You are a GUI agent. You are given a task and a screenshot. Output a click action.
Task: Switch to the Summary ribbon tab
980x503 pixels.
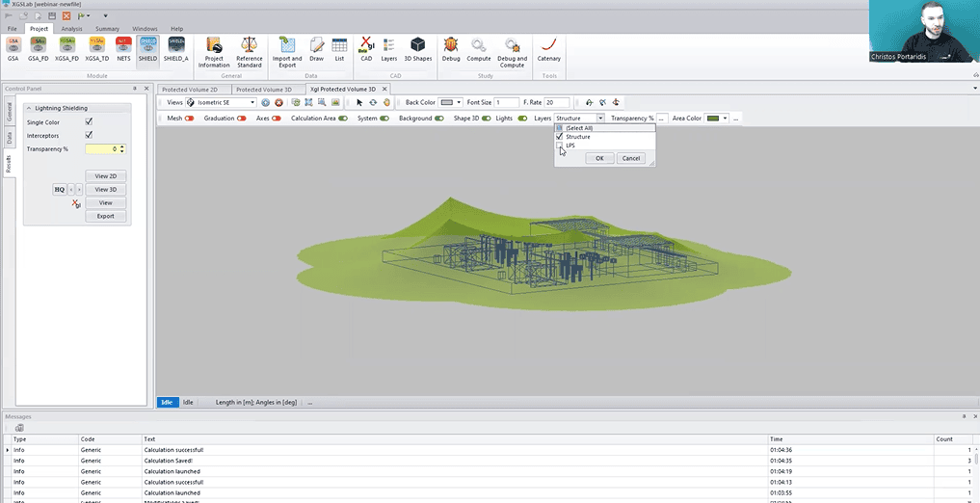(x=108, y=29)
